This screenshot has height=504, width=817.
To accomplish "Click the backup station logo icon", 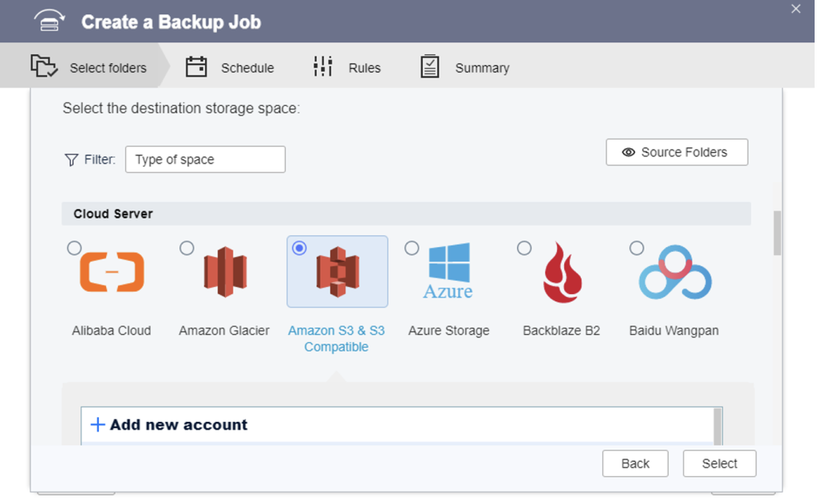I will tap(49, 22).
